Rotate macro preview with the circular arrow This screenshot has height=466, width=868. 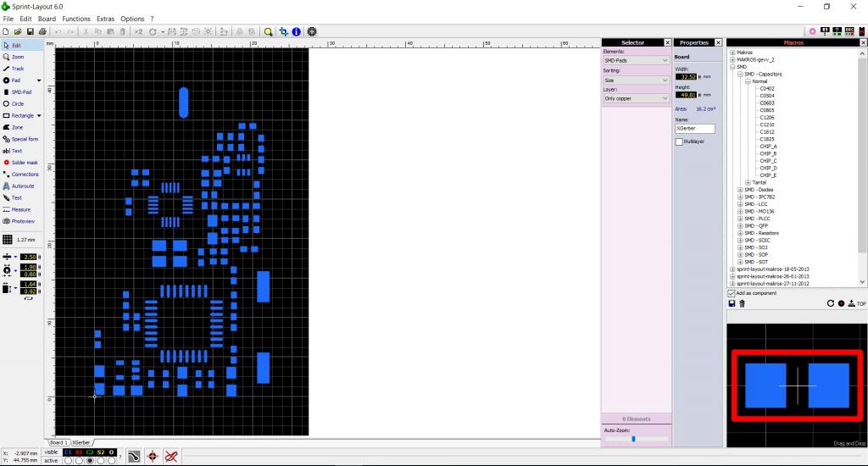coord(831,303)
